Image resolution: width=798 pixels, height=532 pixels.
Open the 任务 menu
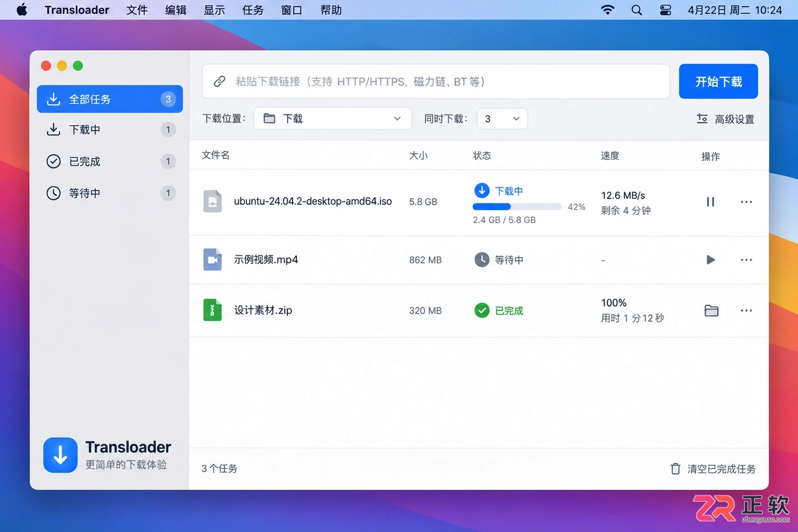253,10
